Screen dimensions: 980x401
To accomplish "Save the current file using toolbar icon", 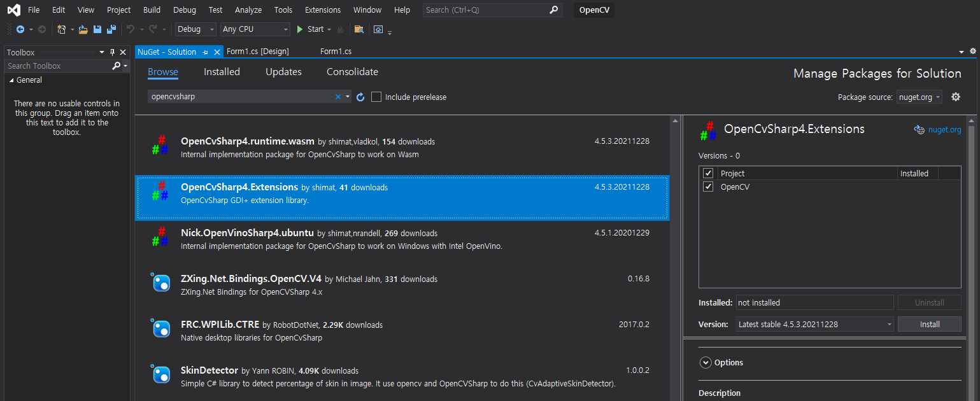I will pos(97,29).
